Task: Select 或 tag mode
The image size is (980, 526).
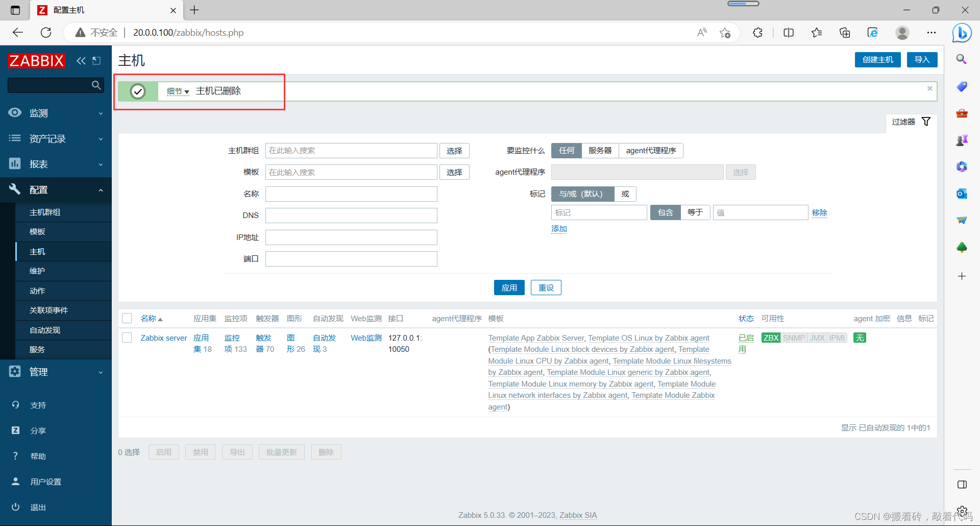Action: point(625,194)
